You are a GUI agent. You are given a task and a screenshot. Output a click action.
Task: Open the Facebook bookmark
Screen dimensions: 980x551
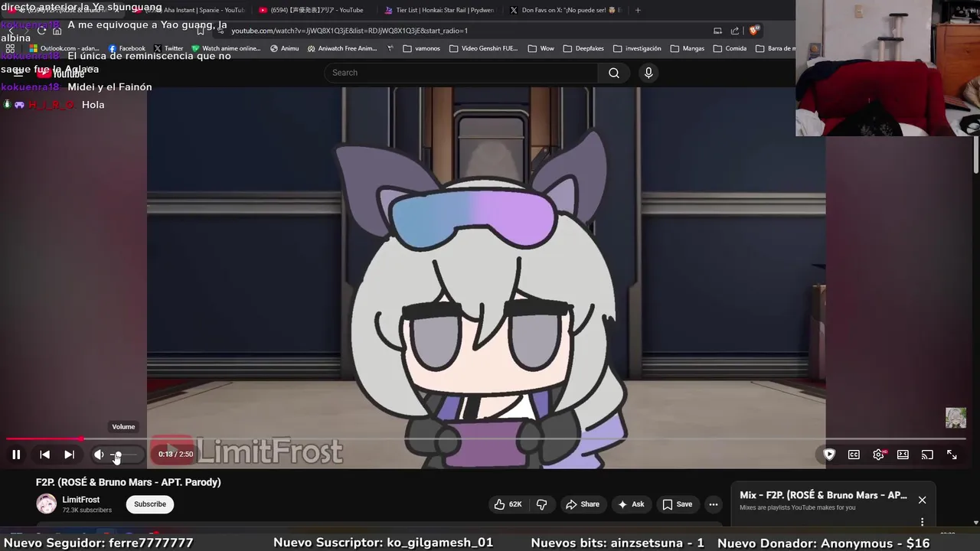127,48
